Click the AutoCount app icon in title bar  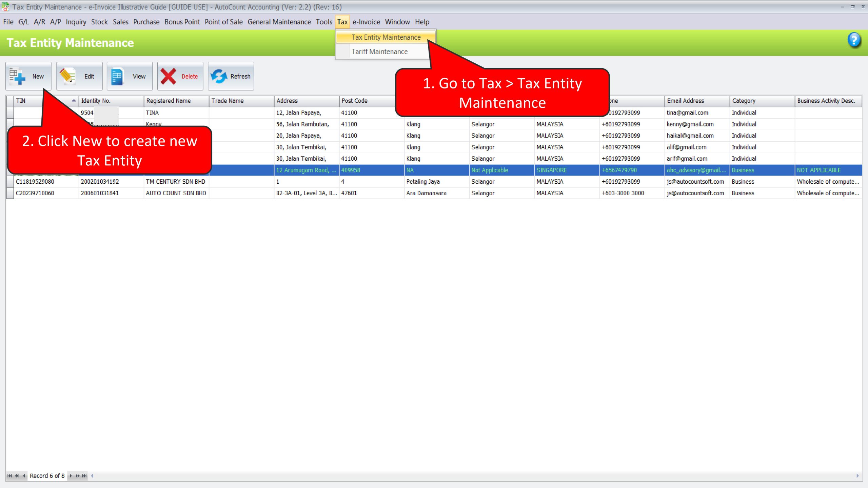(x=5, y=7)
